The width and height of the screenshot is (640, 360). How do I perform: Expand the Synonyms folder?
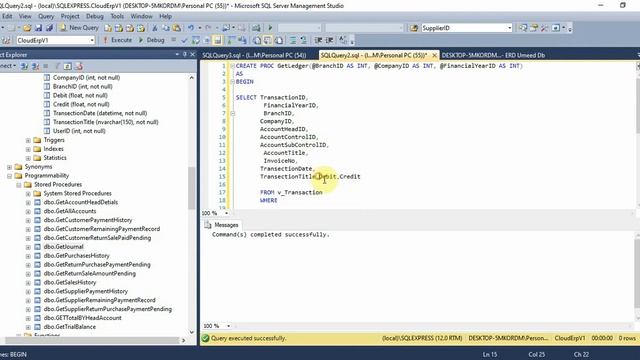(x=9, y=167)
